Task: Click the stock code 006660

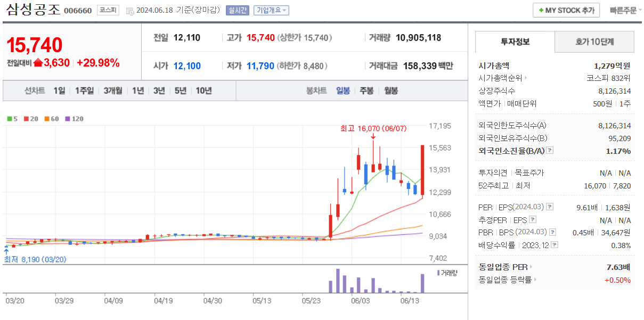Action: 78,11
